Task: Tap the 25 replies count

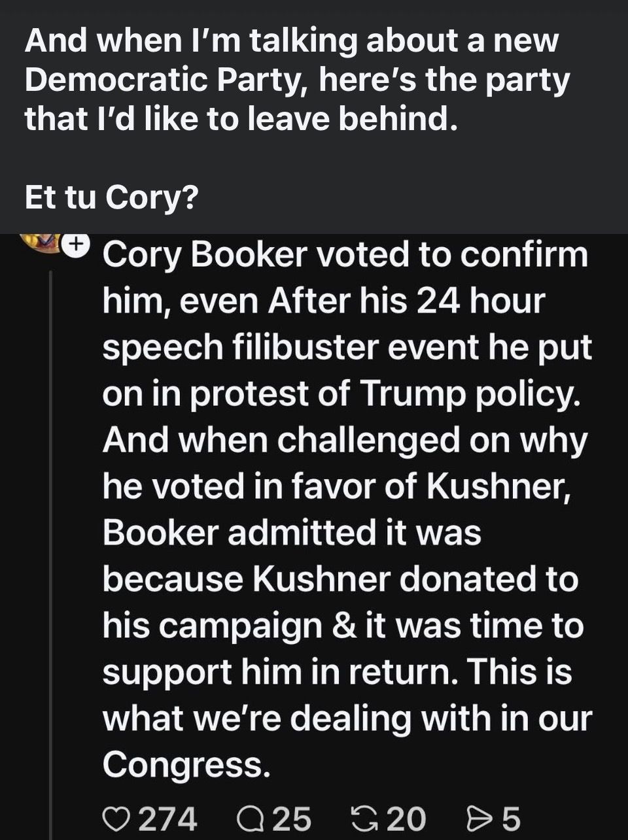Action: point(292,818)
